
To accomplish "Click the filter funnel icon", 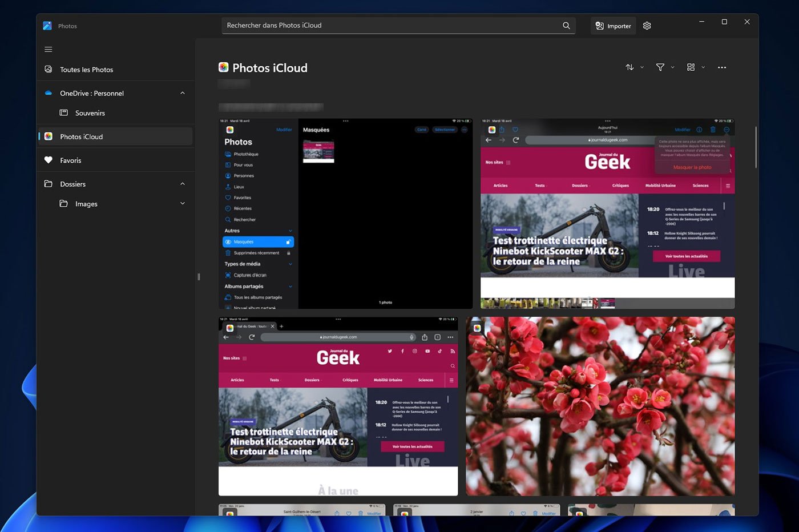I will click(660, 67).
